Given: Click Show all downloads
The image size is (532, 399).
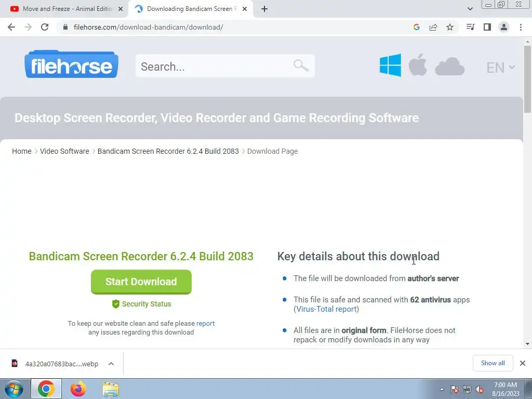Looking at the screenshot, I should [x=493, y=363].
